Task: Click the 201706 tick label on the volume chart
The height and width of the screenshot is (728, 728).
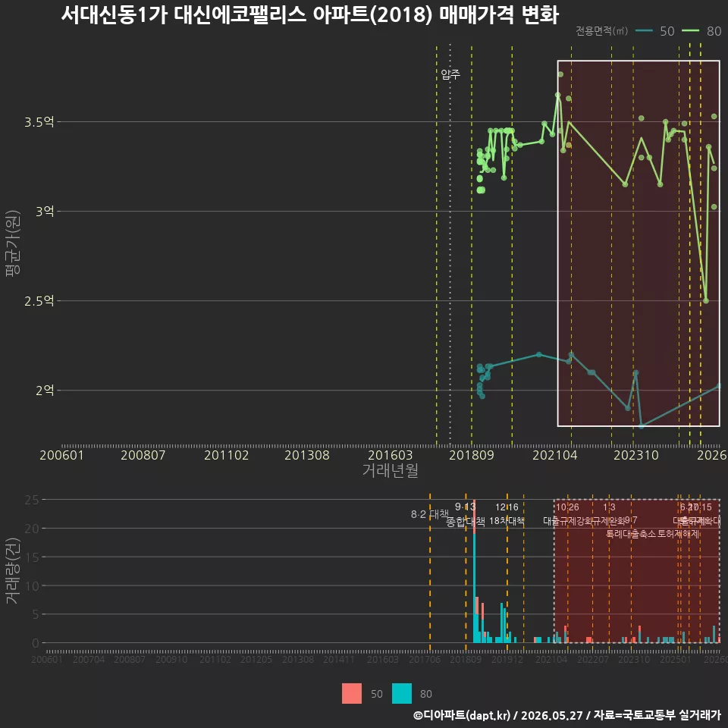Action: click(x=425, y=659)
